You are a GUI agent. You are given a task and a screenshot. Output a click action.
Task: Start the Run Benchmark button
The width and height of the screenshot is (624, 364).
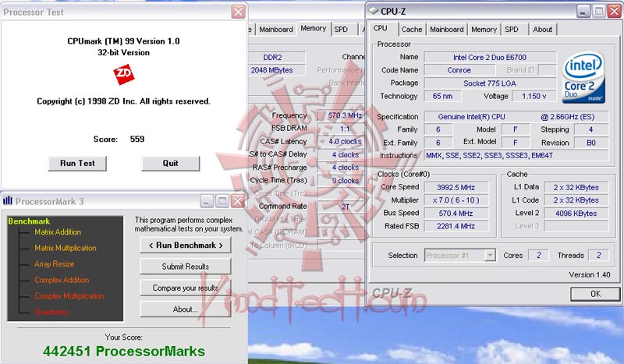click(186, 245)
